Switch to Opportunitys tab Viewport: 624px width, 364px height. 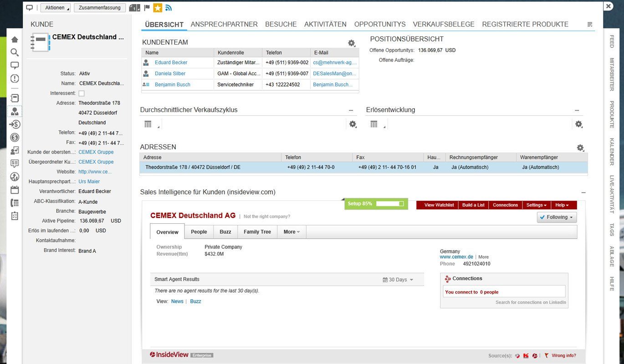tap(380, 24)
